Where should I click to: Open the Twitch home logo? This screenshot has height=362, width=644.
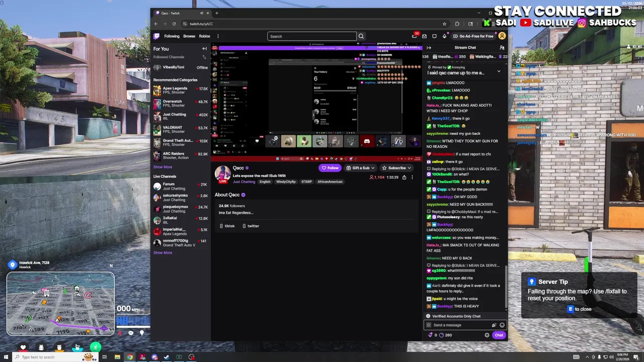click(156, 36)
